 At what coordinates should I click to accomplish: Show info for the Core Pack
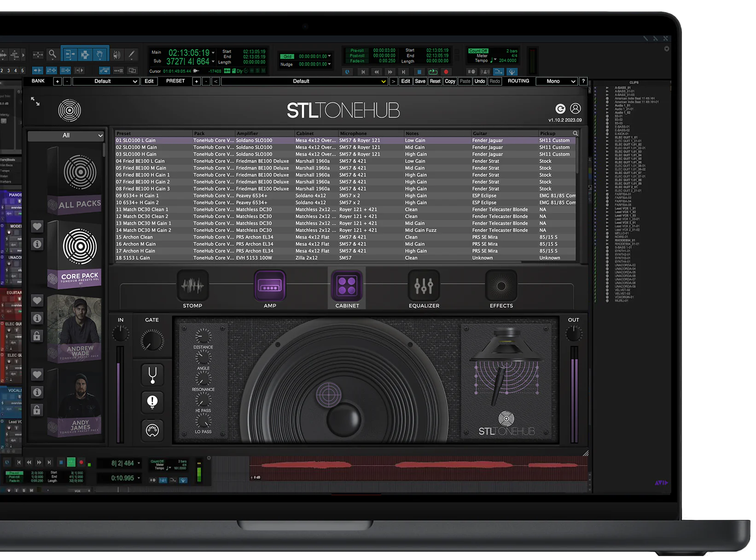tap(37, 244)
